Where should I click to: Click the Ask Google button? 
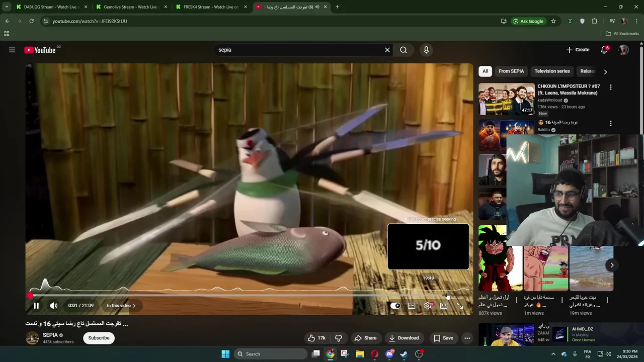528,21
